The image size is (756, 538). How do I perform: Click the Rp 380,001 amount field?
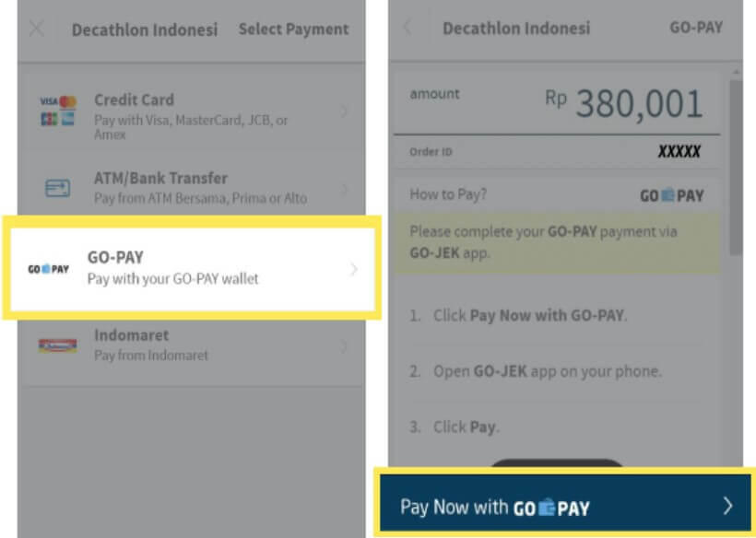(556, 102)
